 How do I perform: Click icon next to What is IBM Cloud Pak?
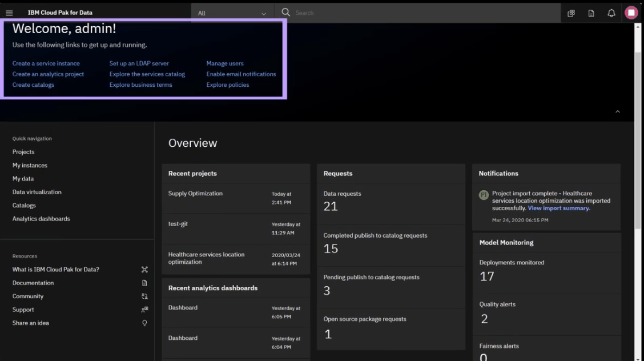coord(144,270)
